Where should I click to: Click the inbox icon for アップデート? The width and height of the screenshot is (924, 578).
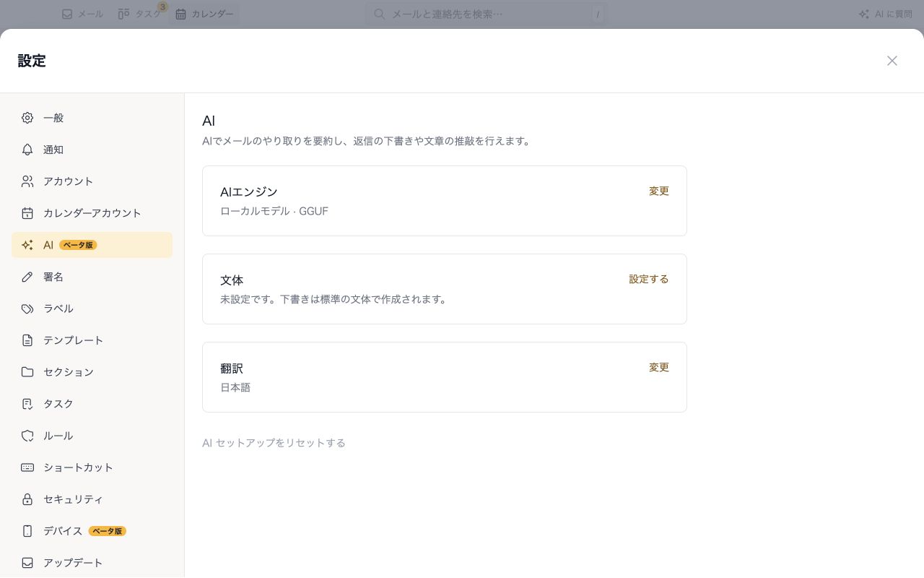tap(27, 563)
